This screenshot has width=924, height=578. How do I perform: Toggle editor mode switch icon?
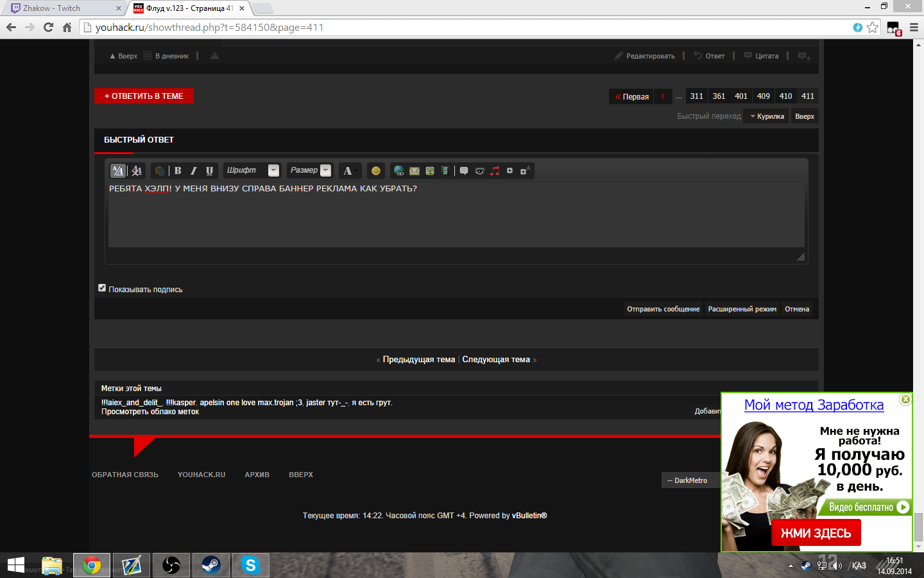pos(118,171)
